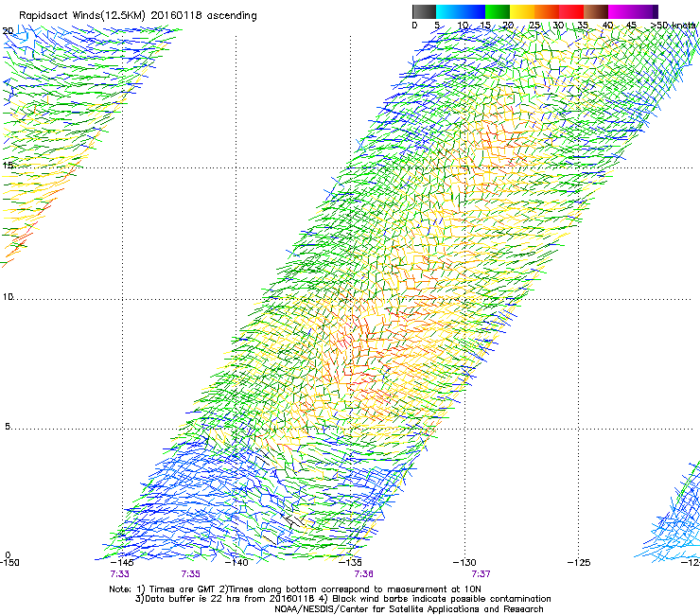Select the purple time marker under longitude -135
700x615 pixels.
(363, 574)
